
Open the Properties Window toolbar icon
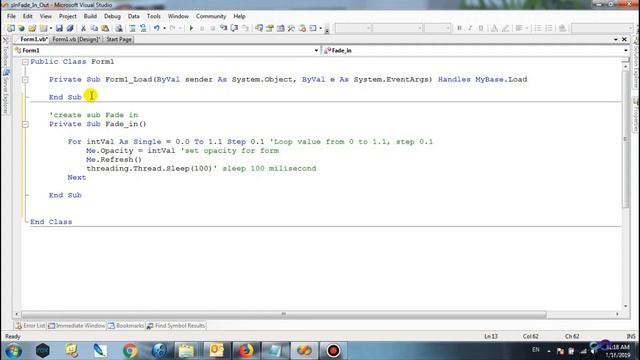click(270, 28)
